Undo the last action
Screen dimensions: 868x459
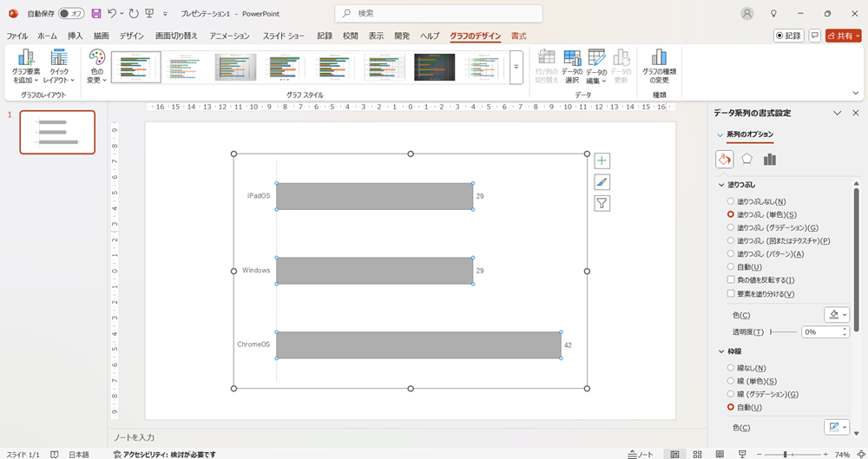(112, 13)
